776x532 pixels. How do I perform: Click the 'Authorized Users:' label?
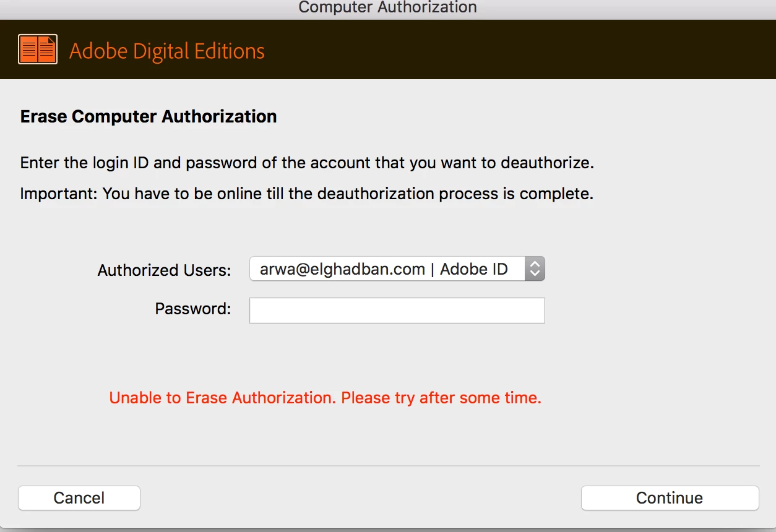(x=165, y=270)
